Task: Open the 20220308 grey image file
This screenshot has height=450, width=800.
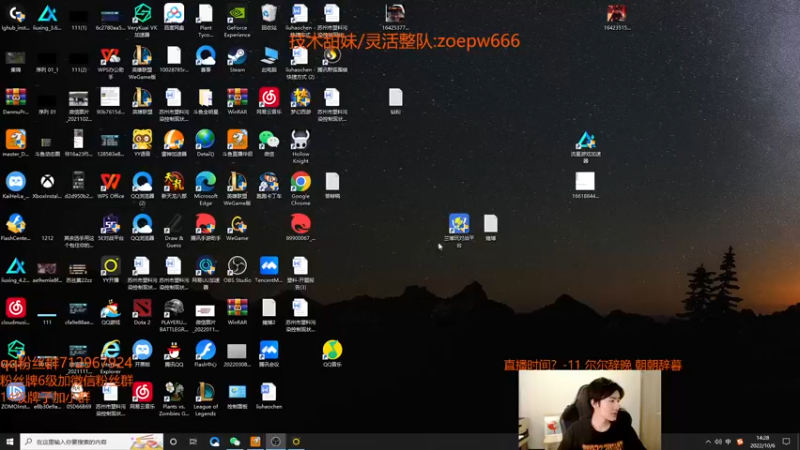Action: [x=237, y=354]
